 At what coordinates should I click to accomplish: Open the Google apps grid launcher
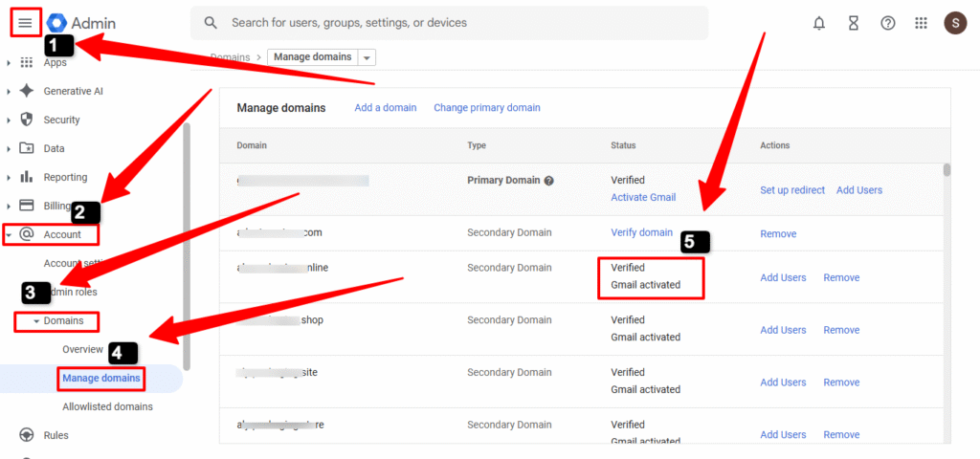pyautogui.click(x=921, y=23)
